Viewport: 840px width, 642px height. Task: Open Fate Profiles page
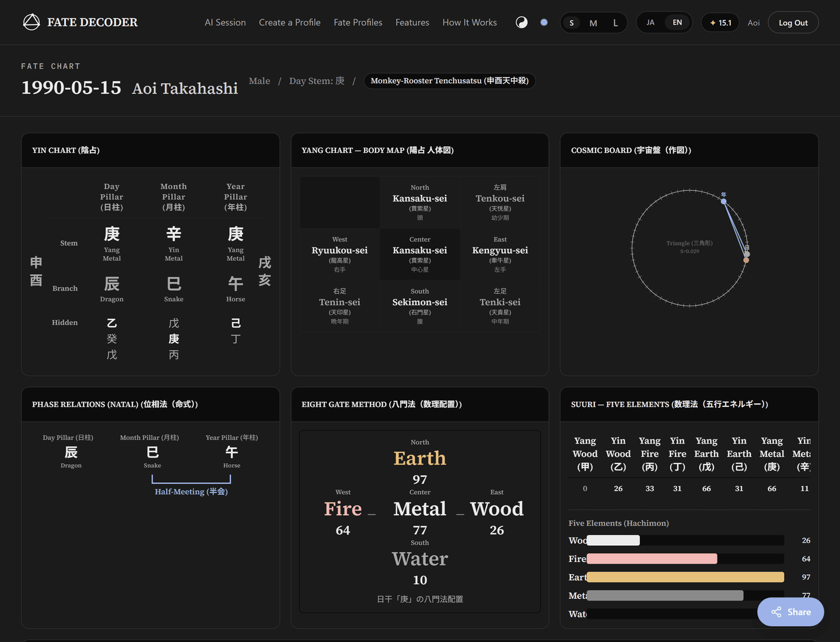pyautogui.click(x=358, y=23)
